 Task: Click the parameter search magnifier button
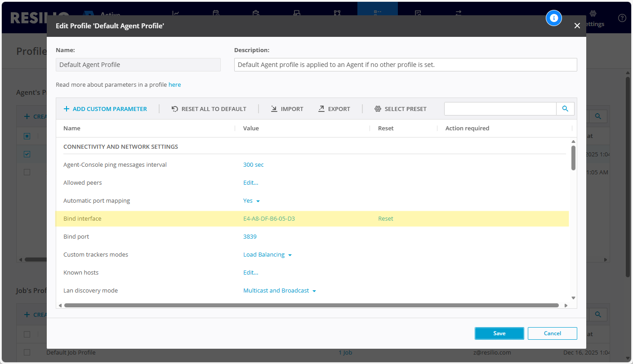click(565, 109)
